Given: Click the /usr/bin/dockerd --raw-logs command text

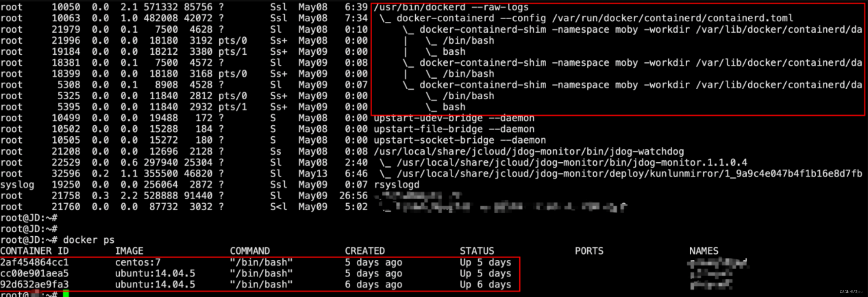Looking at the screenshot, I should [451, 7].
